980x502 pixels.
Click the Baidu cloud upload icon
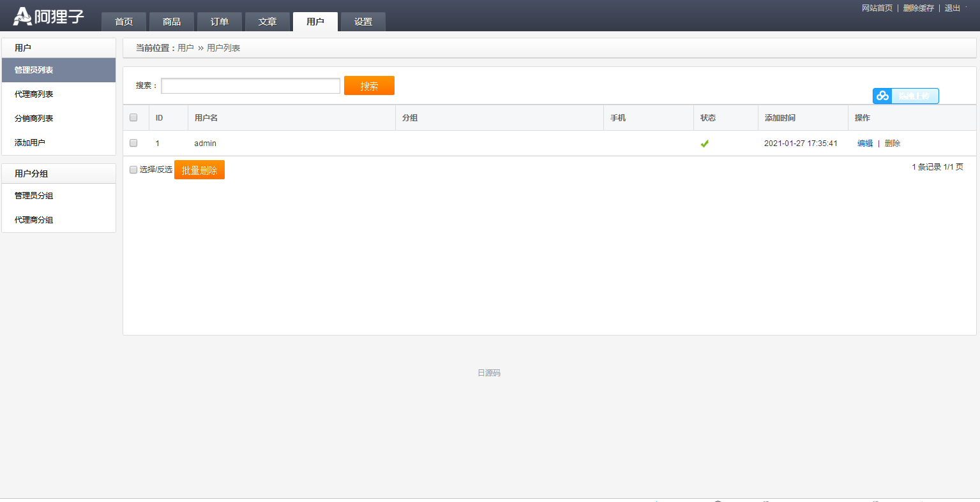tap(882, 96)
